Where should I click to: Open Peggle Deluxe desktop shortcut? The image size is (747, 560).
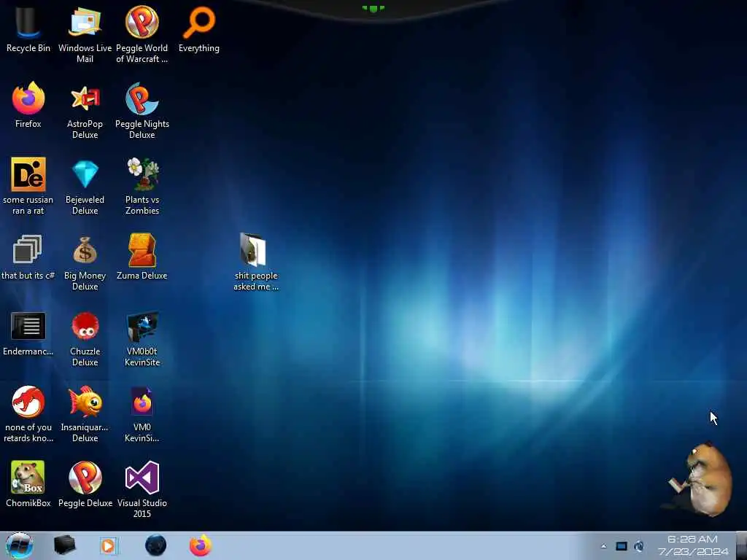(x=85, y=484)
